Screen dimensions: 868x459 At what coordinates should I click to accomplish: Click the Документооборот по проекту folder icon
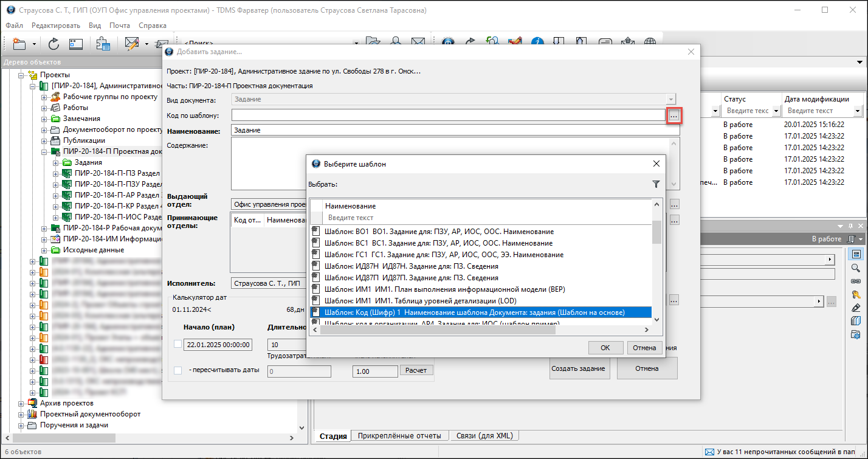[55, 129]
